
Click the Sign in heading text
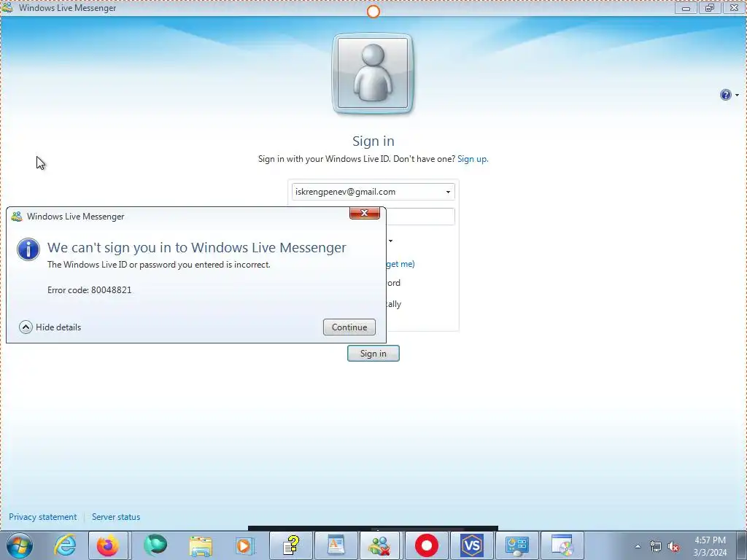tap(373, 141)
